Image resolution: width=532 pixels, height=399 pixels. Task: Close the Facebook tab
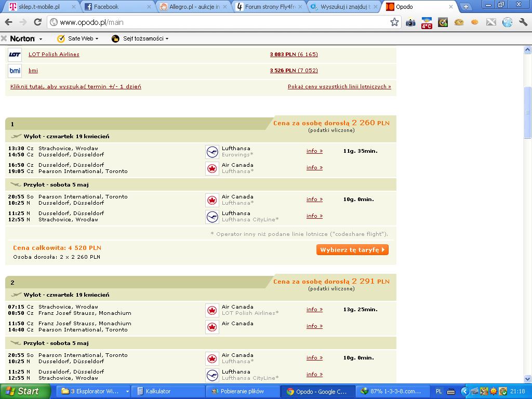[149, 7]
